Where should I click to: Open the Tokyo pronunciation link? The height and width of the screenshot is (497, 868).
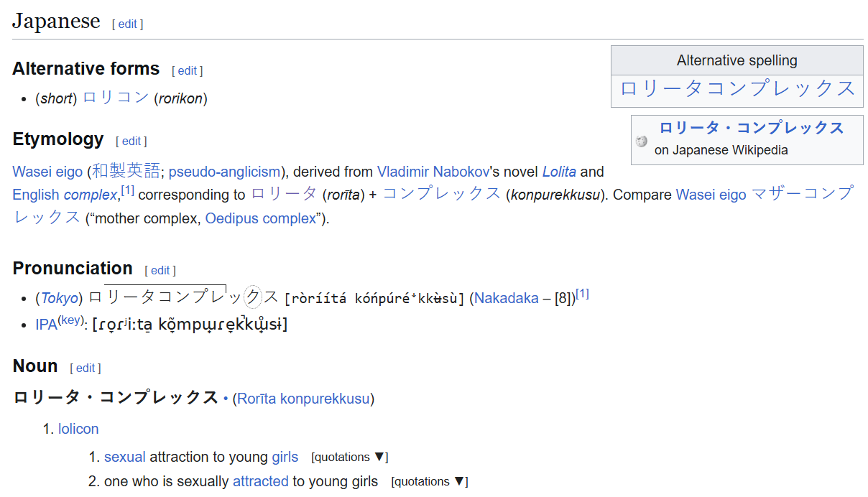tap(59, 298)
